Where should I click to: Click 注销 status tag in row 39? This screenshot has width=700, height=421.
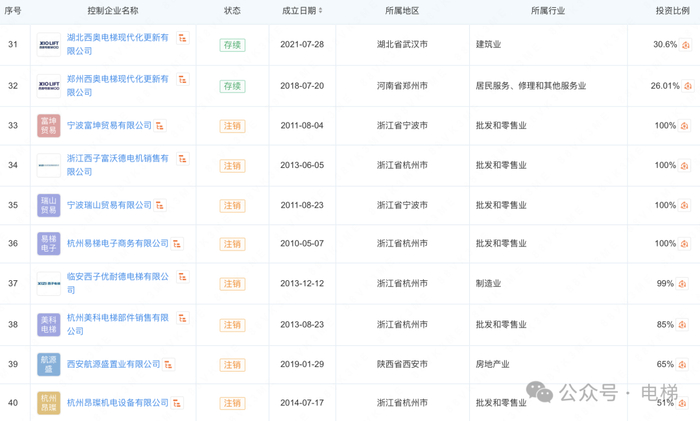[232, 365]
